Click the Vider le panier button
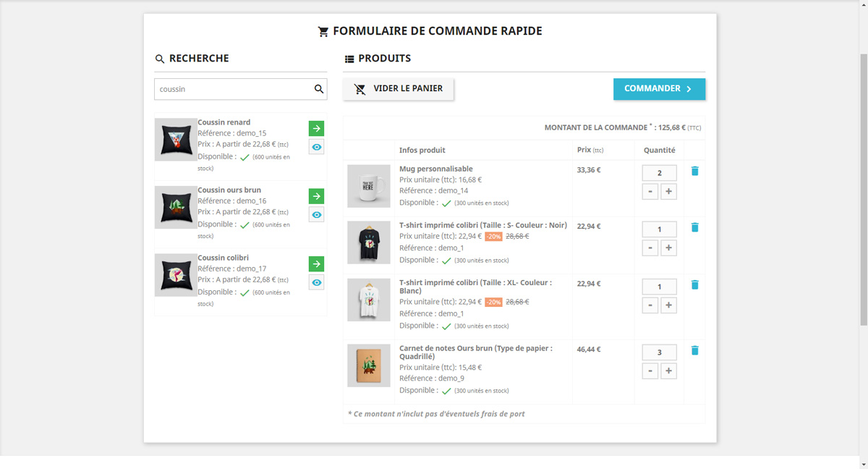The height and width of the screenshot is (469, 868). click(x=399, y=89)
